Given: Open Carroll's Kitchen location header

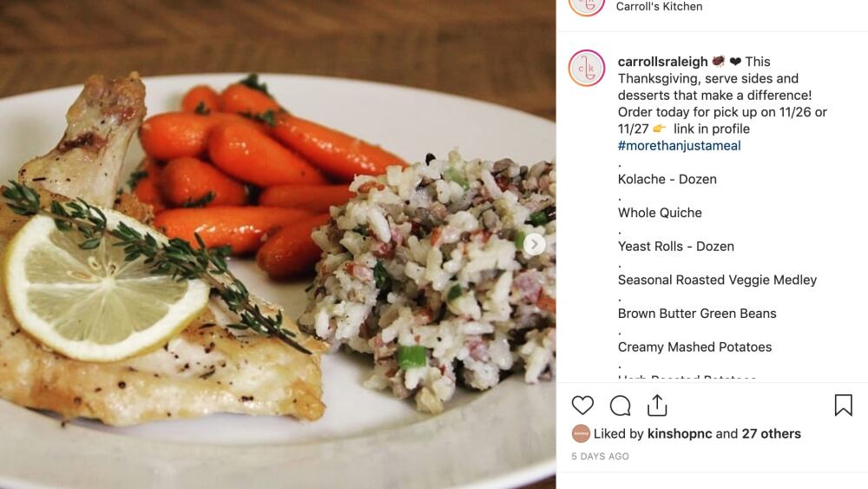Looking at the screenshot, I should tap(660, 7).
